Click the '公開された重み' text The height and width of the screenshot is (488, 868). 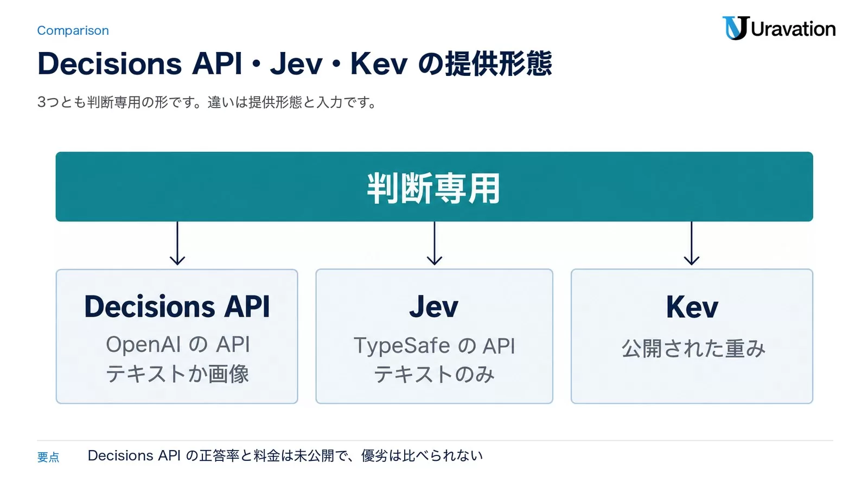click(x=693, y=348)
